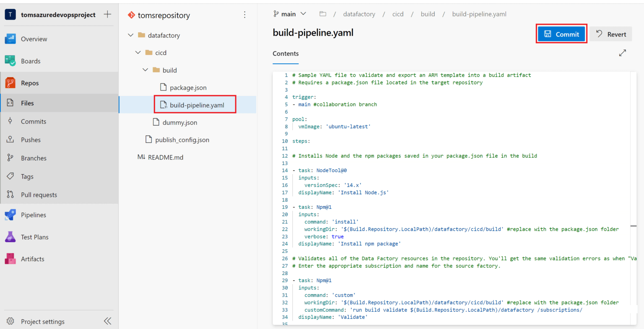644x329 pixels.
Task: Open the Repos section
Action: [29, 83]
